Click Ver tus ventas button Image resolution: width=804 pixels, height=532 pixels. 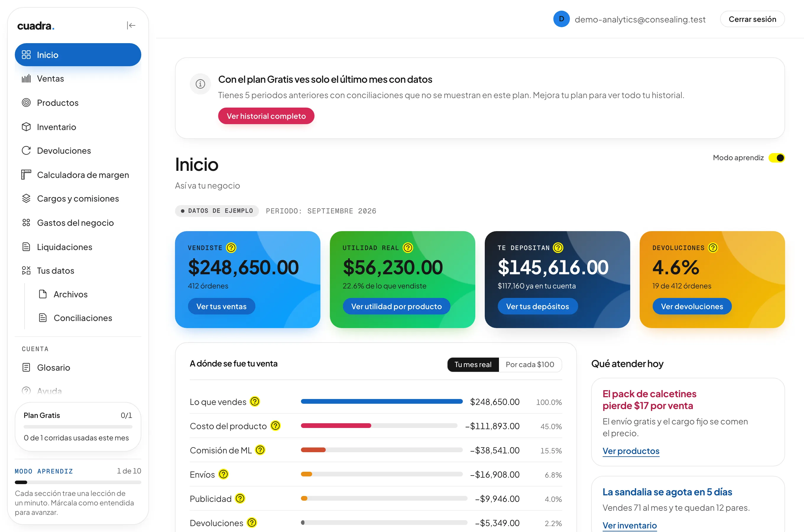221,306
